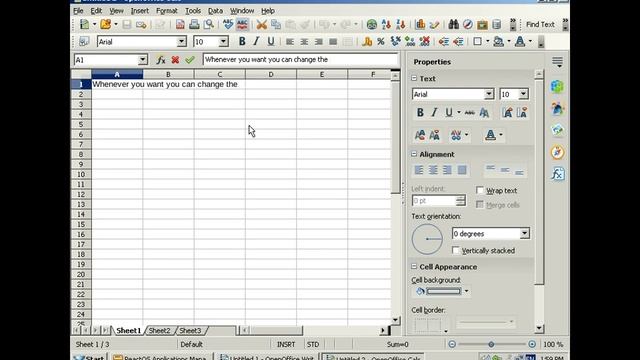
Task: Cancel cell entry with red X
Action: click(176, 60)
